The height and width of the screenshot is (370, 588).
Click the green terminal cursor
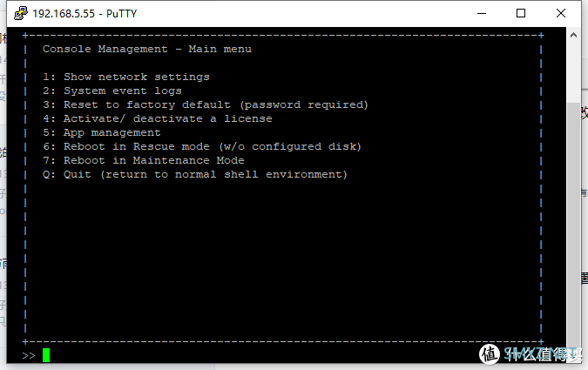[46, 355]
